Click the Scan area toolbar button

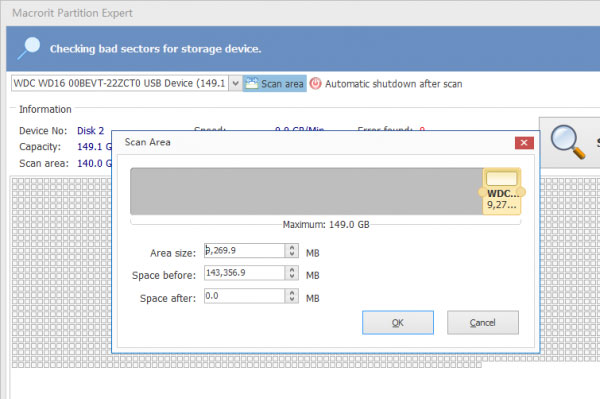click(274, 83)
